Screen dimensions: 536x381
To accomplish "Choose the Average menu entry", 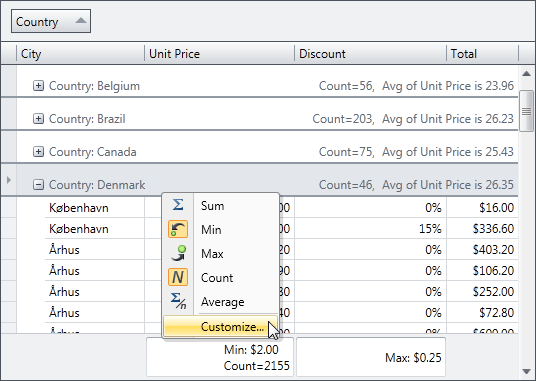I will pos(223,302).
